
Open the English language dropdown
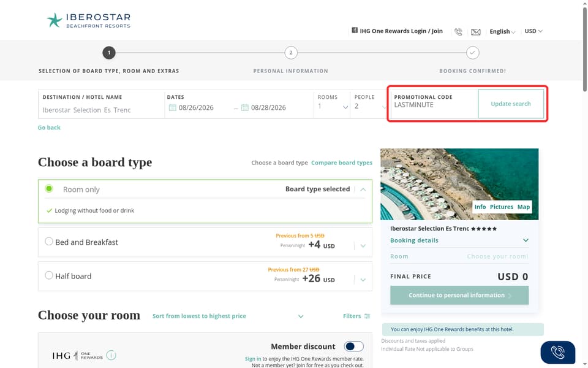pyautogui.click(x=502, y=31)
